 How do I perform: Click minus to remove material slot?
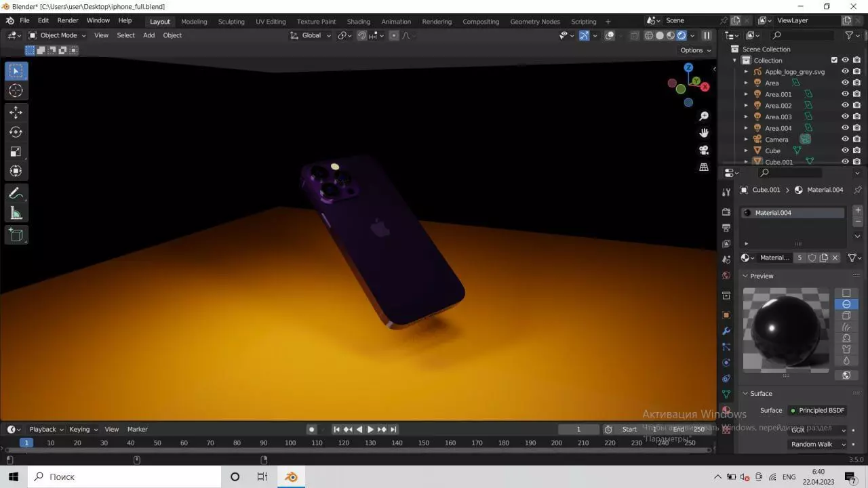point(858,222)
